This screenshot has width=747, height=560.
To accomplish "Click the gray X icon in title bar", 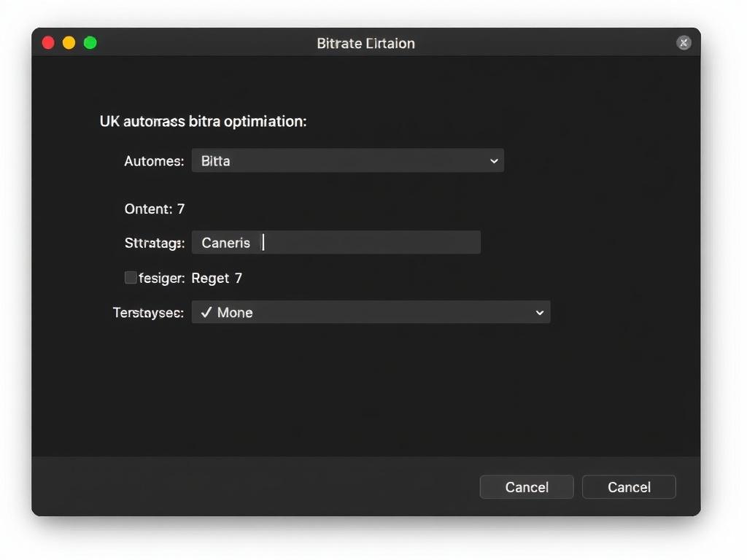I will 683,43.
